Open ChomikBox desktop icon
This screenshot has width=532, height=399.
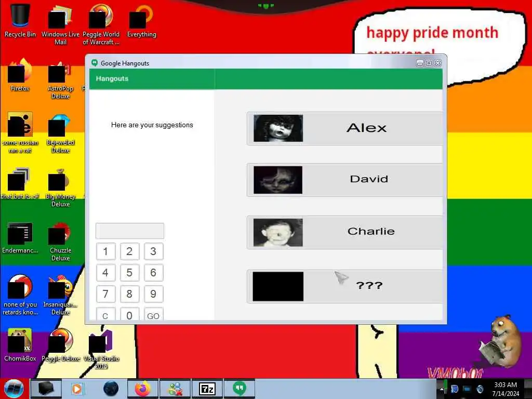coord(20,344)
